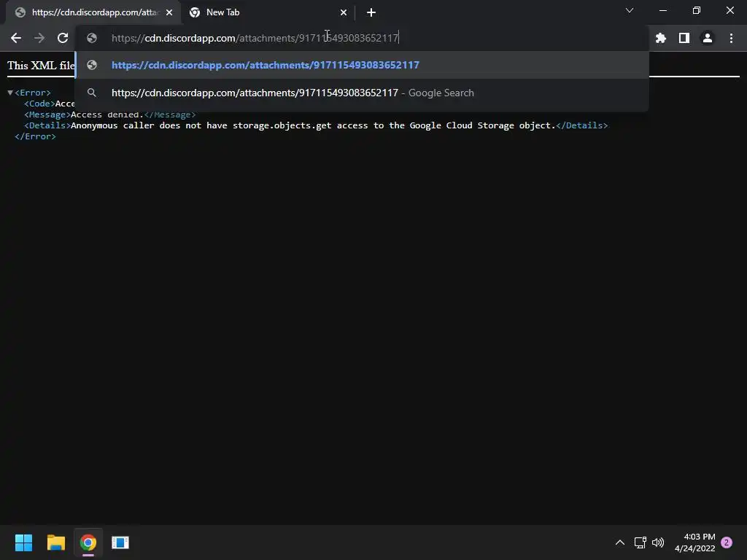Open the notification badge showing 2
Image resolution: width=747 pixels, height=560 pixels.
727,542
